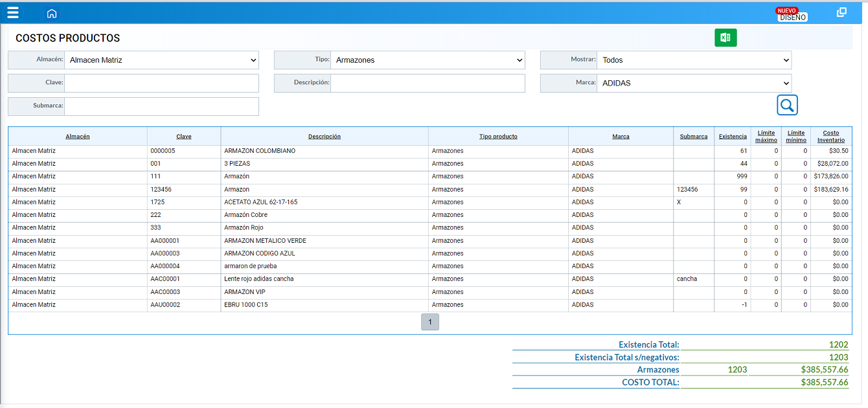Open the Mostrar dropdown showing Todos
The image size is (868, 408).
pos(694,60)
